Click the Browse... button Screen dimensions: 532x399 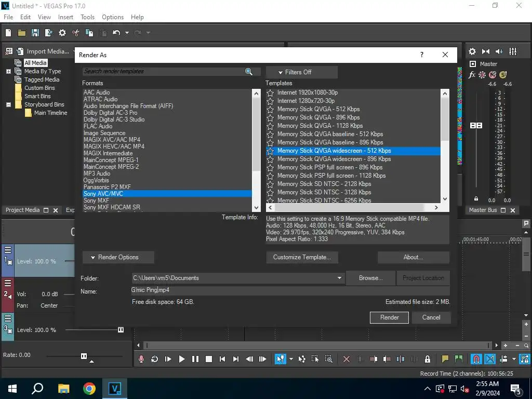click(370, 278)
